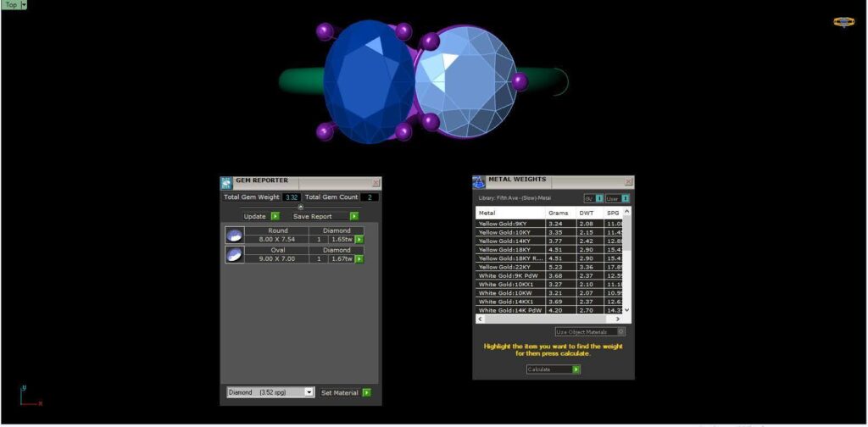
Task: Click the 9.00 X 7.00 size cell
Action: [277, 259]
